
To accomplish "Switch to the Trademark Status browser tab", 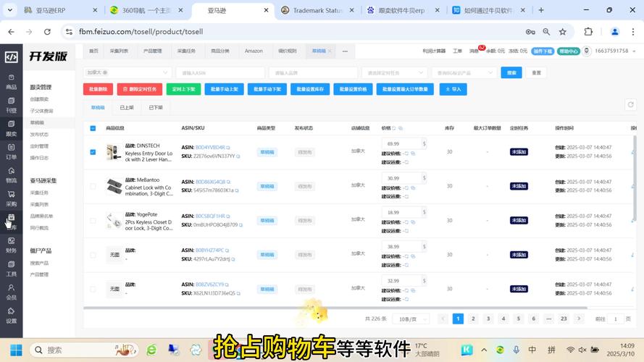I will [317, 10].
